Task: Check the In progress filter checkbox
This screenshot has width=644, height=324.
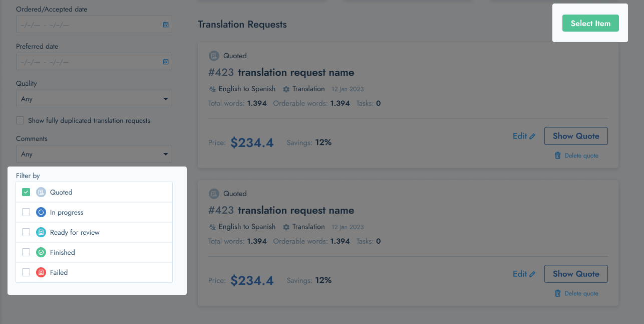Action: coord(26,212)
